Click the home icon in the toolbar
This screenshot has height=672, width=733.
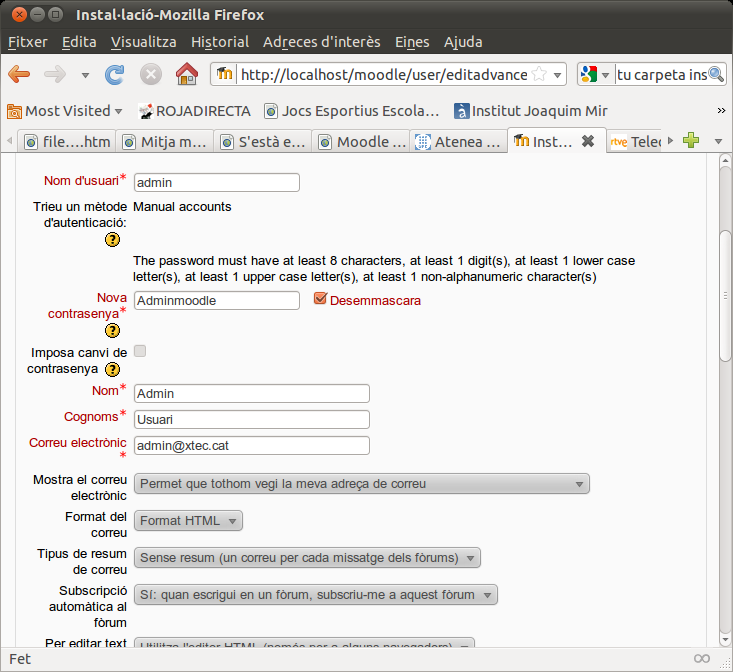click(186, 75)
